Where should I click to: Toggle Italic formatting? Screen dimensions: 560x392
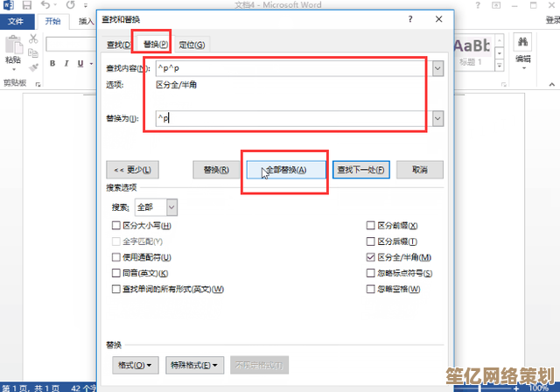tap(66, 64)
